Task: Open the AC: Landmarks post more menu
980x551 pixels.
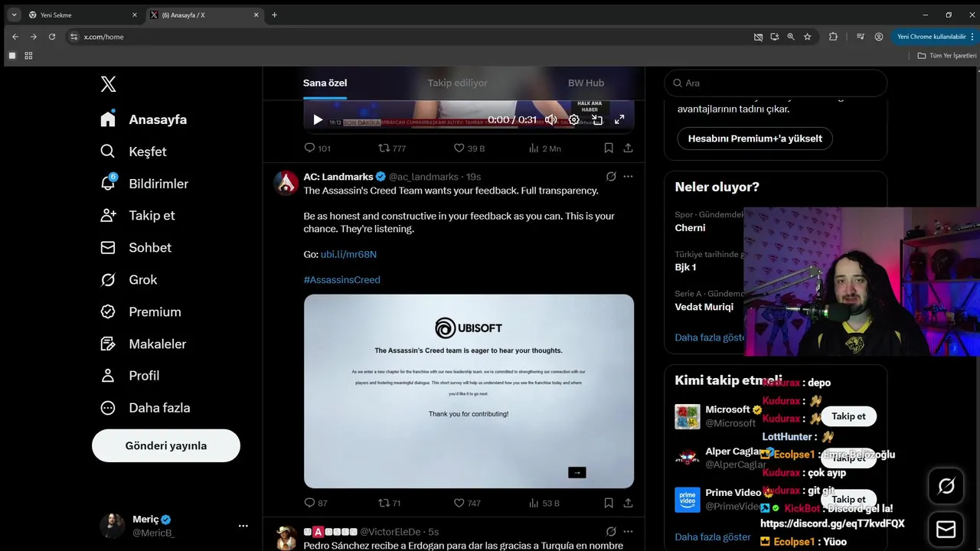Action: coord(628,176)
